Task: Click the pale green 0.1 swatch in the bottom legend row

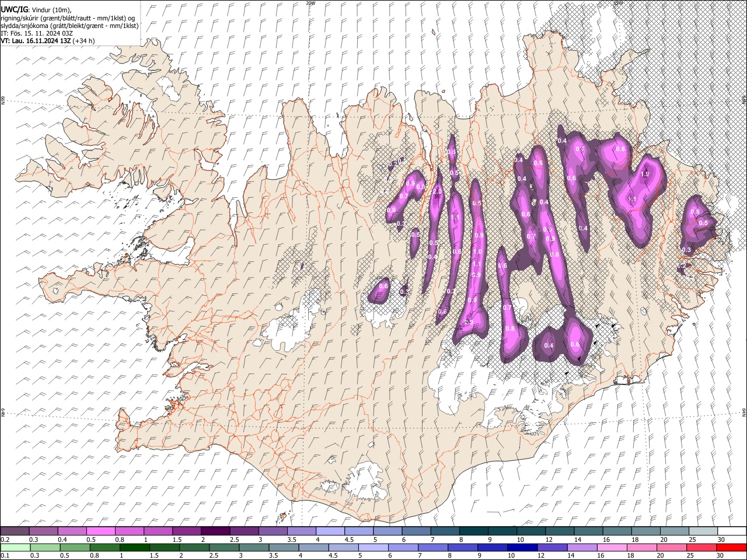Action: pos(15,547)
